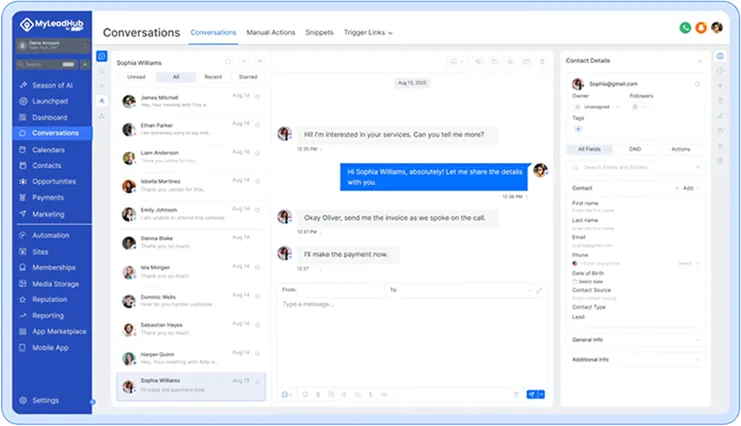Click the Sites sidebar icon
Screen dimensions: 741x426
(23, 252)
